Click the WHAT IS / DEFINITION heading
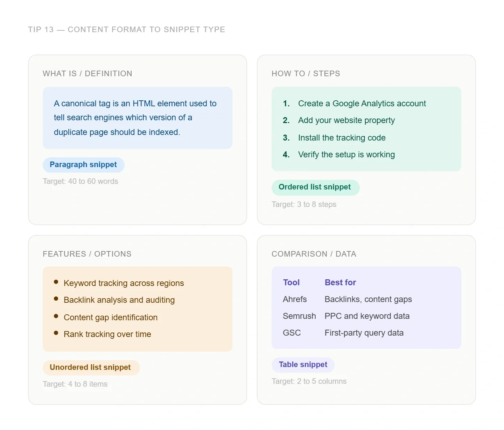504x430 pixels. (x=87, y=73)
